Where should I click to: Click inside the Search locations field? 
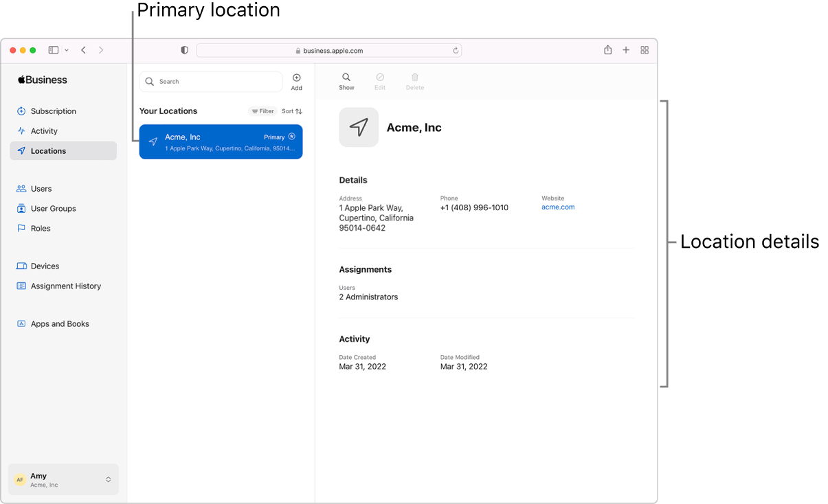[x=211, y=81]
